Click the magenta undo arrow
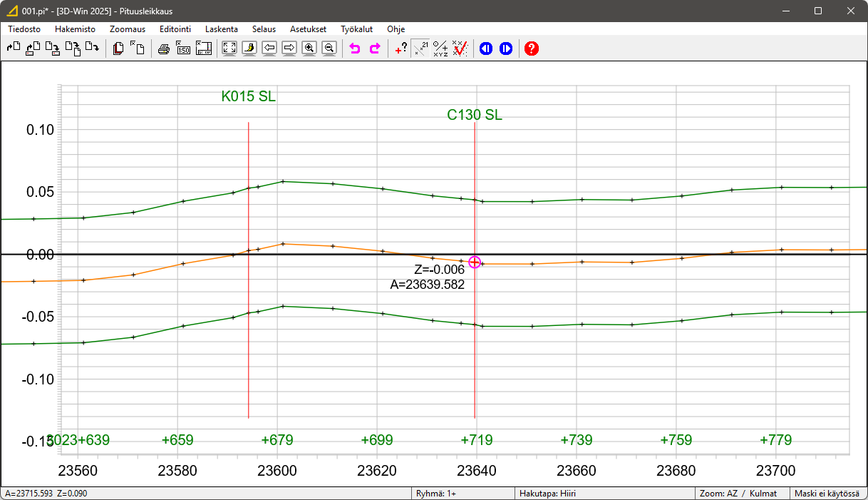868x500 pixels. tap(355, 49)
